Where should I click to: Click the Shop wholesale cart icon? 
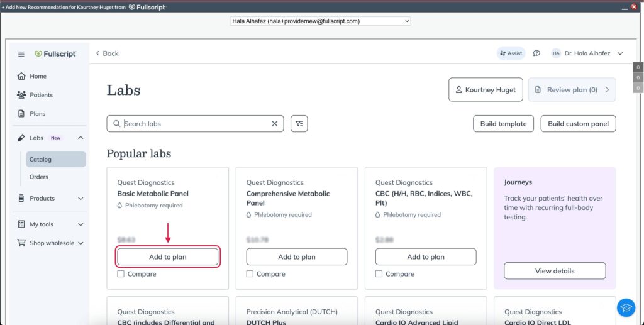[x=21, y=243]
